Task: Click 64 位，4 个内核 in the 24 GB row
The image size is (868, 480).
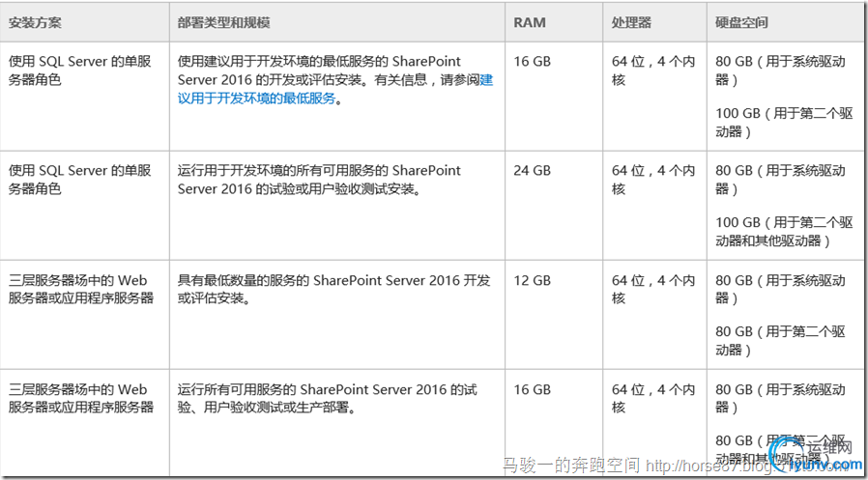Action: click(653, 180)
